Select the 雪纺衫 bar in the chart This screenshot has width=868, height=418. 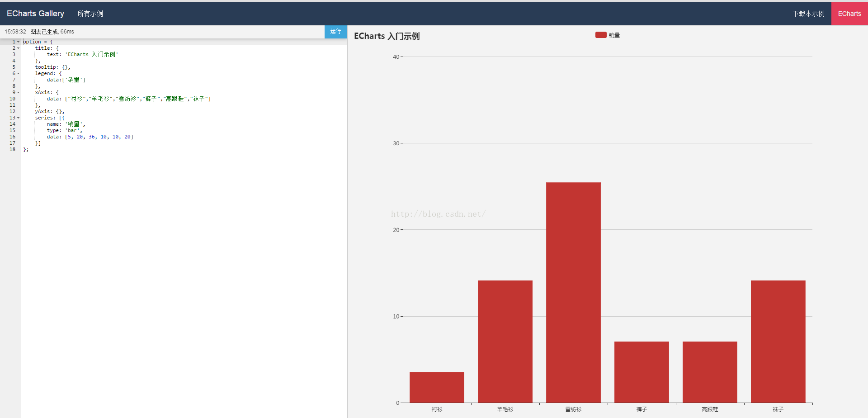pos(573,292)
